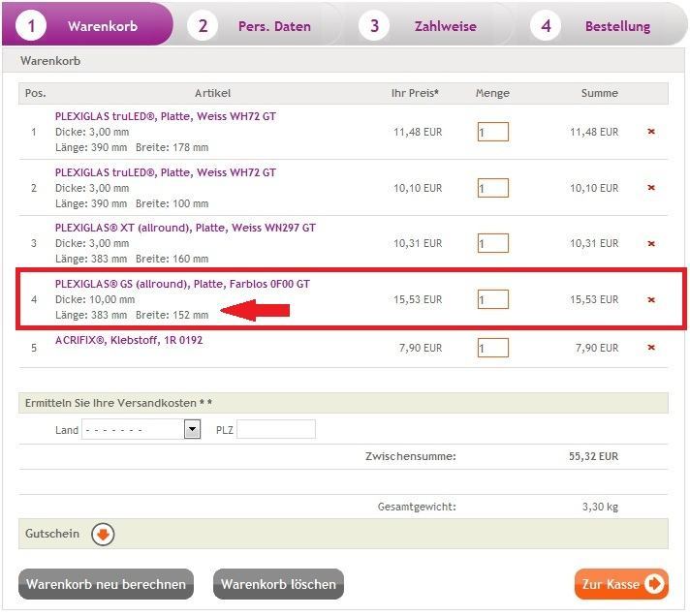Remove PLEXIGLAS truLED 178 mm item with red X
This screenshot has height=616, width=690.
(651, 132)
